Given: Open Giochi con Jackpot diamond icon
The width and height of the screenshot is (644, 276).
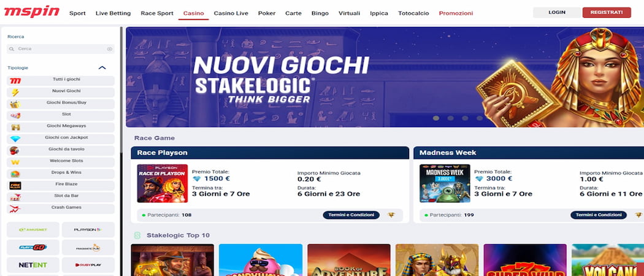Looking at the screenshot, I should pos(15,139).
